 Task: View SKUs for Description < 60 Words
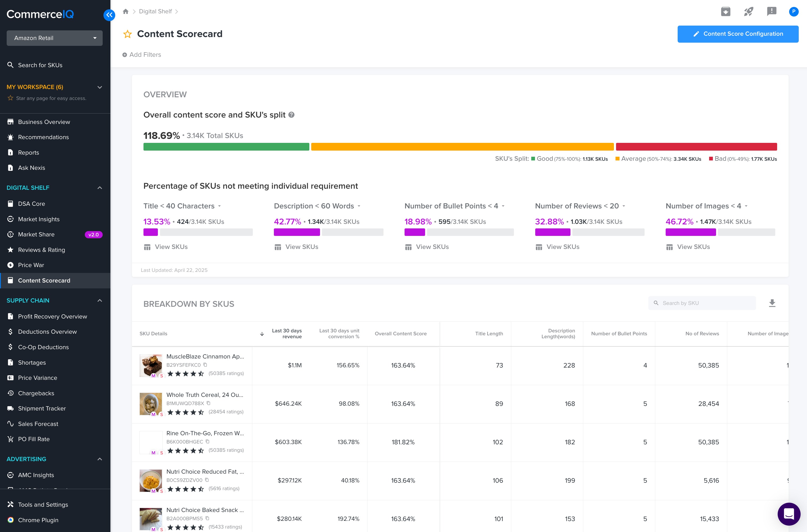tap(296, 247)
